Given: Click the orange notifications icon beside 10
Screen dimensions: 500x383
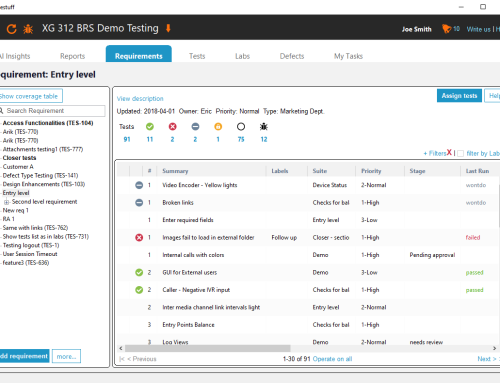Looking at the screenshot, I should coord(446,29).
